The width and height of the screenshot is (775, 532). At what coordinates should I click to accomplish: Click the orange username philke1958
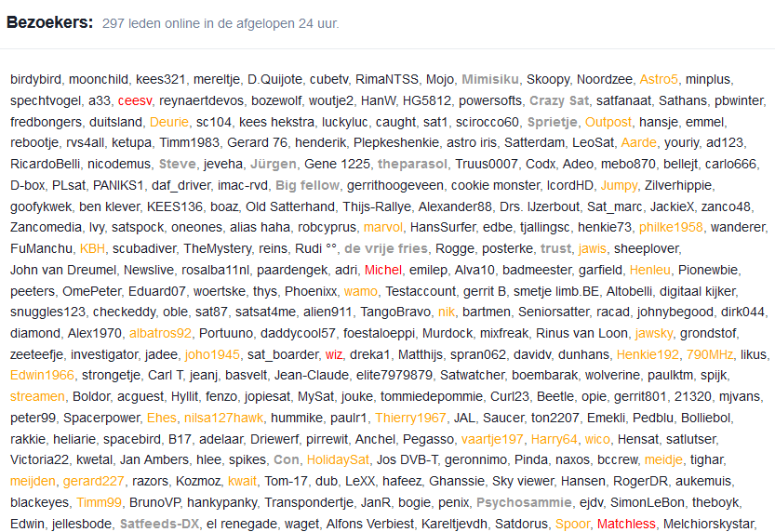tap(671, 227)
